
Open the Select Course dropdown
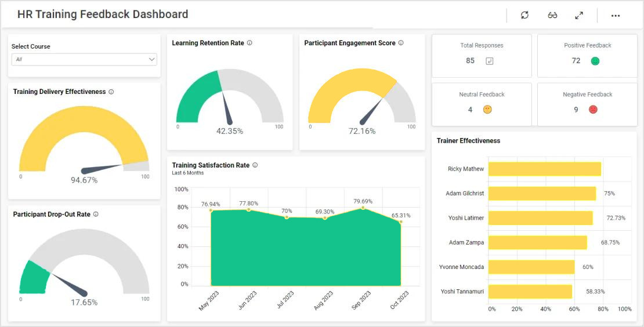84,60
